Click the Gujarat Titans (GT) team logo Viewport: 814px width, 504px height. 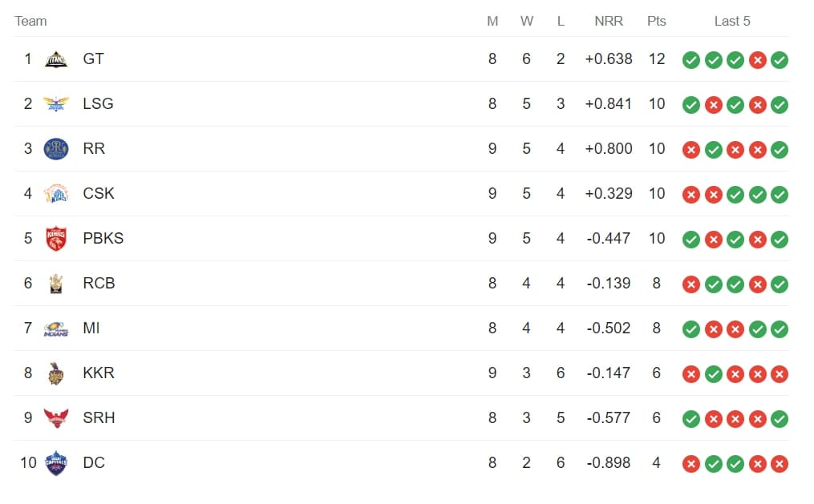click(56, 59)
